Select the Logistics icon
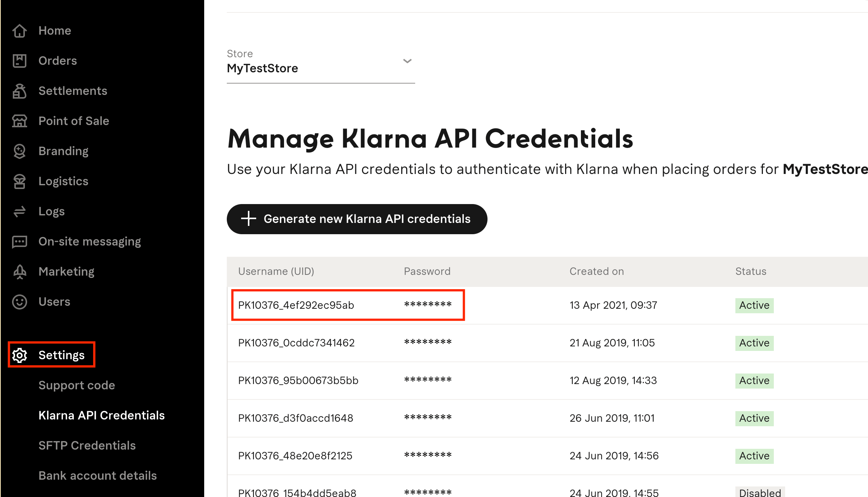Screen dimensions: 868x497 pyautogui.click(x=20, y=181)
